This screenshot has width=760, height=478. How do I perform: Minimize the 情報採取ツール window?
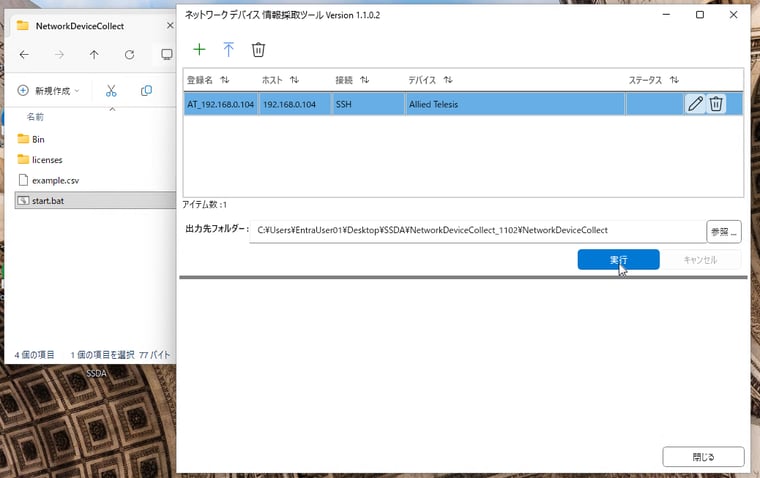pyautogui.click(x=666, y=15)
